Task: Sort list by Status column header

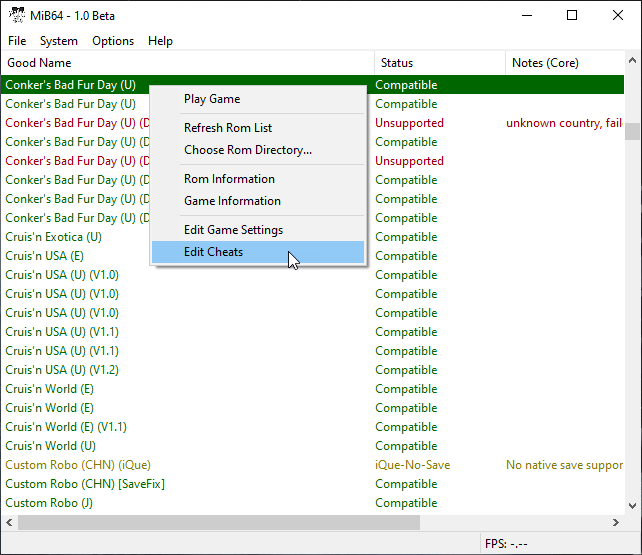Action: click(x=438, y=63)
